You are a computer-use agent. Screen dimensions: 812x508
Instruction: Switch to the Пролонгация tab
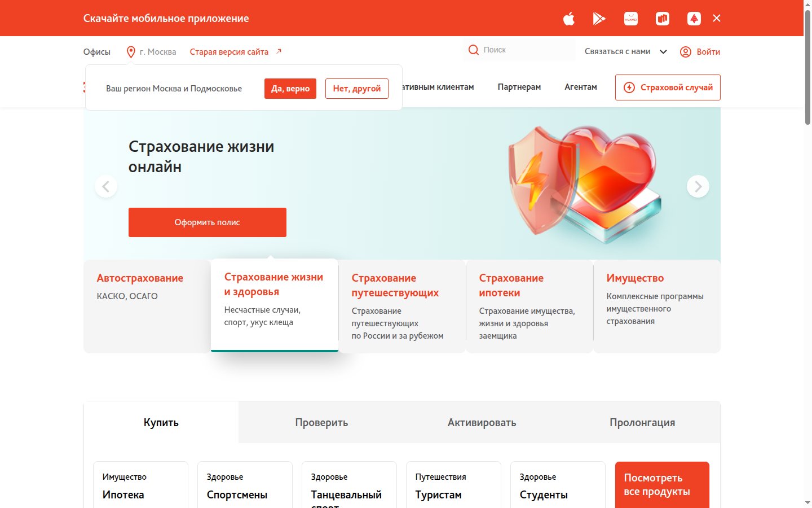coord(642,423)
